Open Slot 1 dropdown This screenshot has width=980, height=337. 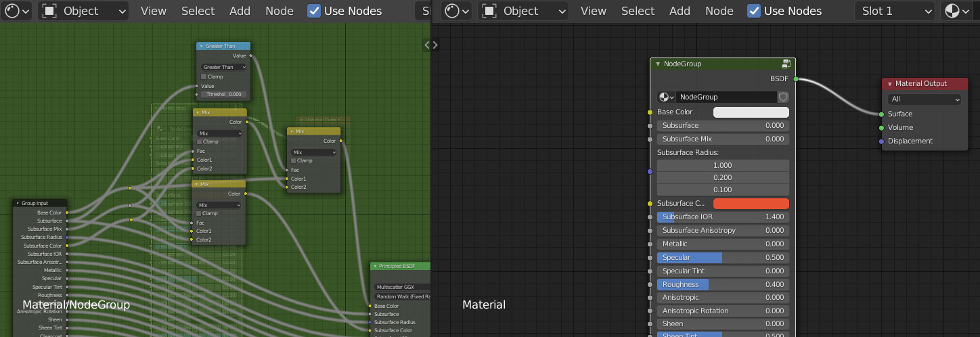(895, 11)
